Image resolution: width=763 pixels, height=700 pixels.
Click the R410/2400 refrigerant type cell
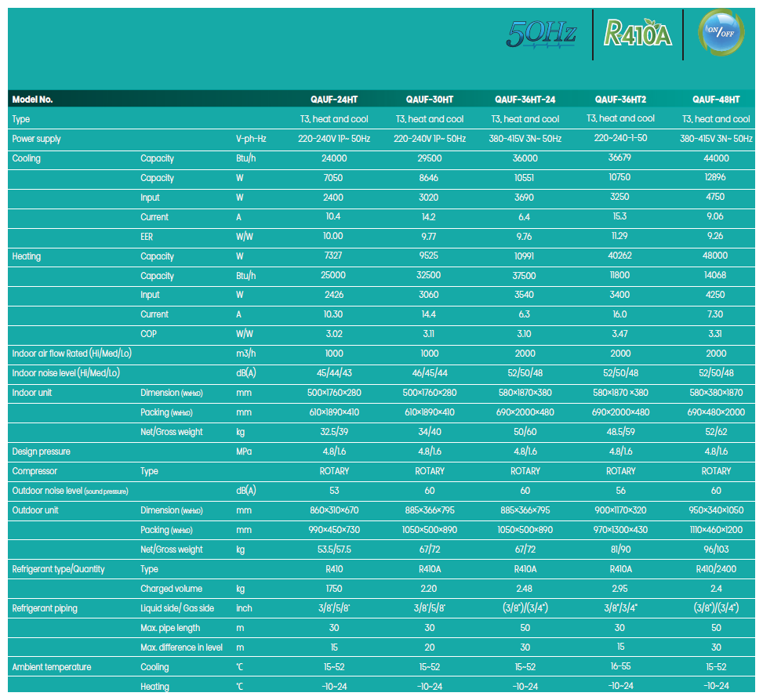click(x=716, y=569)
